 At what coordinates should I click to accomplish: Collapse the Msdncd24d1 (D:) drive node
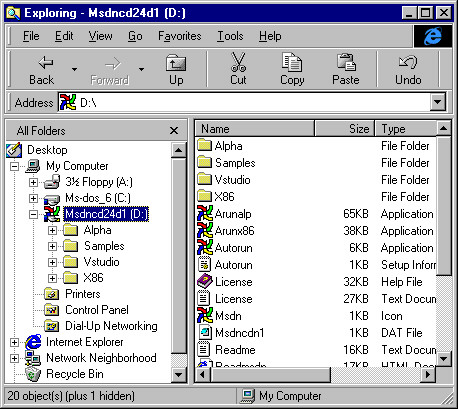click(33, 214)
